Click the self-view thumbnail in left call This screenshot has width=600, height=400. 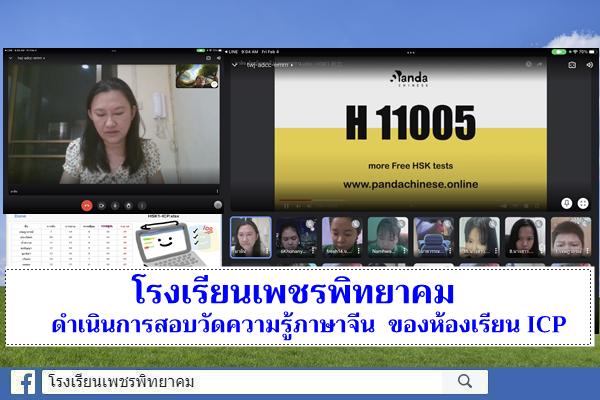[196, 77]
